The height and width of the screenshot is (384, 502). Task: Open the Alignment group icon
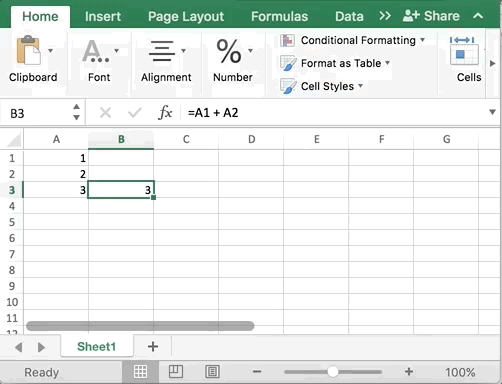(162, 51)
